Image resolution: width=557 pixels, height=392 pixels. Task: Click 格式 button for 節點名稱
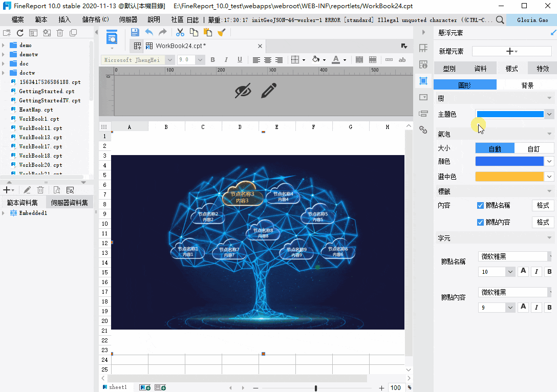543,205
